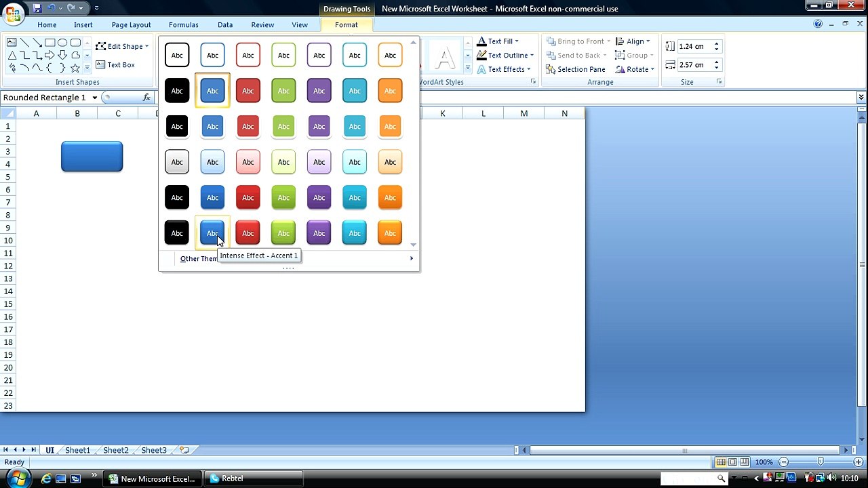Open Rotate dropdown
This screenshot has width=868, height=488.
point(635,68)
